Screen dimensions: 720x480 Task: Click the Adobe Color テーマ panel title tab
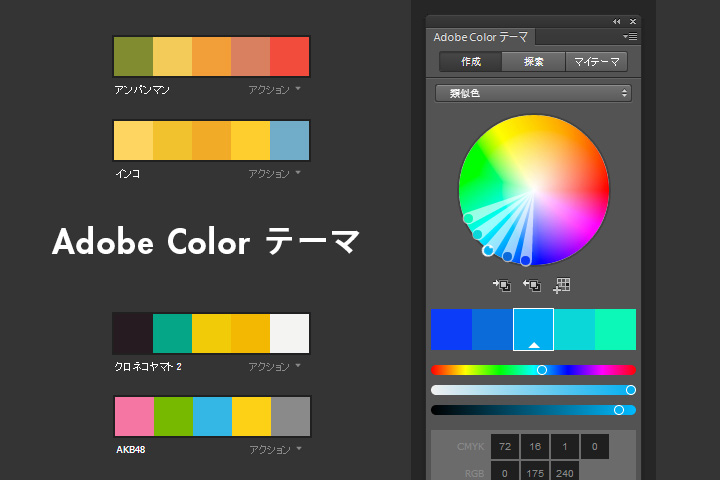481,37
